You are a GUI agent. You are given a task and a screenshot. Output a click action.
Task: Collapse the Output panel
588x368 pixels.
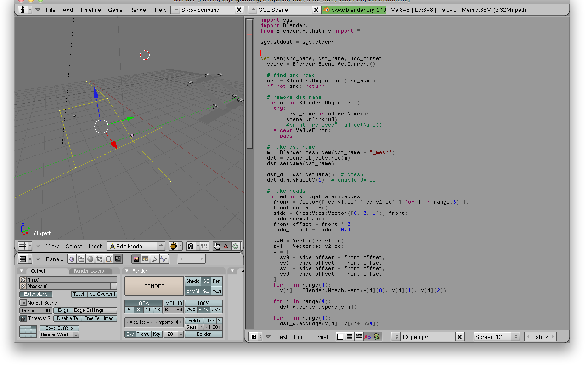(x=21, y=271)
